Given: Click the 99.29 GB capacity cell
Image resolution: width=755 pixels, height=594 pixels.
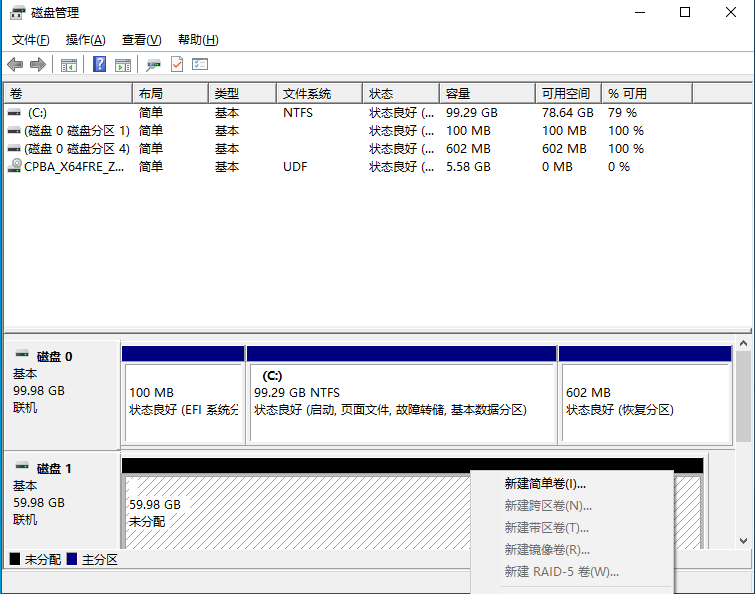Looking at the screenshot, I should click(471, 113).
